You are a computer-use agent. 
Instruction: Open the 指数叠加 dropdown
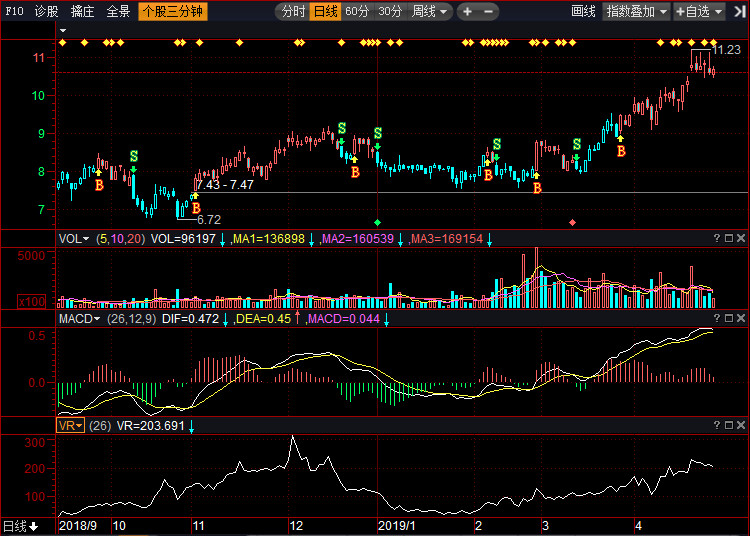click(x=637, y=12)
